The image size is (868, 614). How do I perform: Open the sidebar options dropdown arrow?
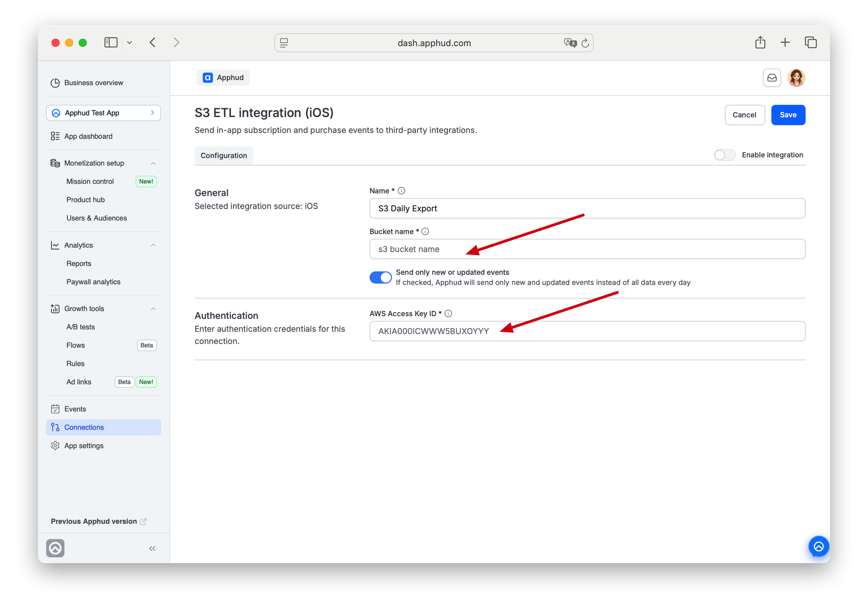coord(129,43)
